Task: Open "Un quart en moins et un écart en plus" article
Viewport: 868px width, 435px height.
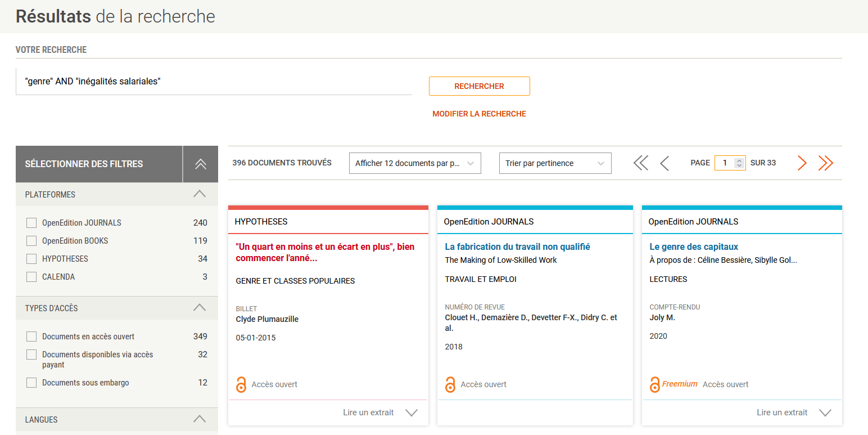Action: tap(325, 253)
